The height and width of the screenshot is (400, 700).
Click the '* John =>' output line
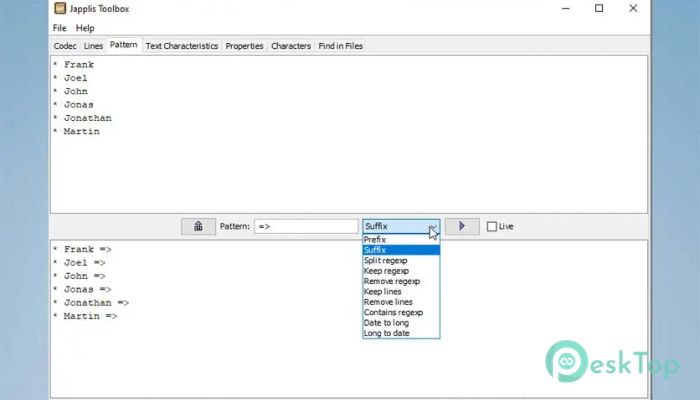pos(79,276)
